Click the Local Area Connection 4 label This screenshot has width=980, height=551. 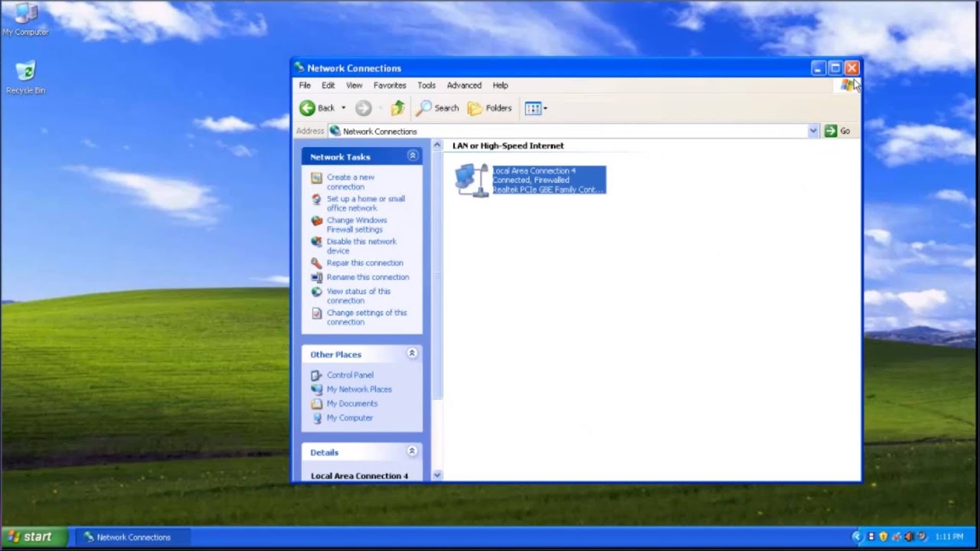[x=534, y=171]
